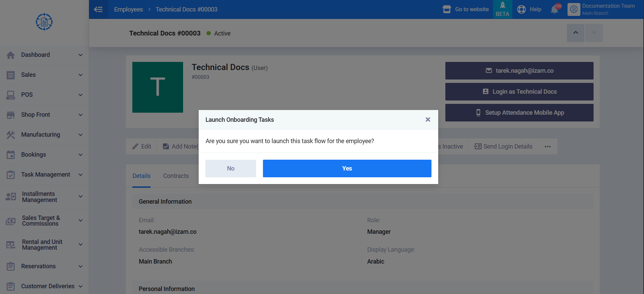Expand the Dashboard menu chevron
This screenshot has height=294, width=644.
(x=81, y=55)
